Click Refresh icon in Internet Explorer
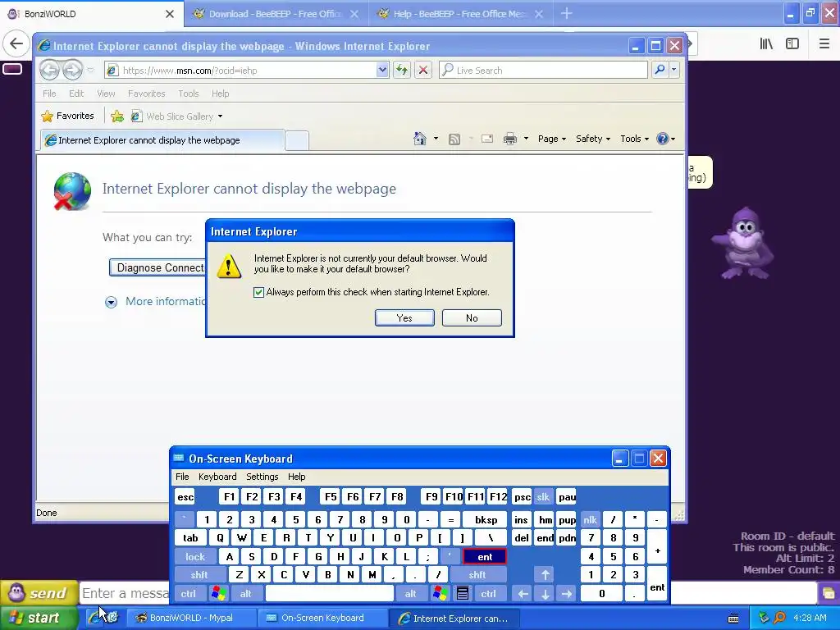This screenshot has width=840, height=630. 402,71
